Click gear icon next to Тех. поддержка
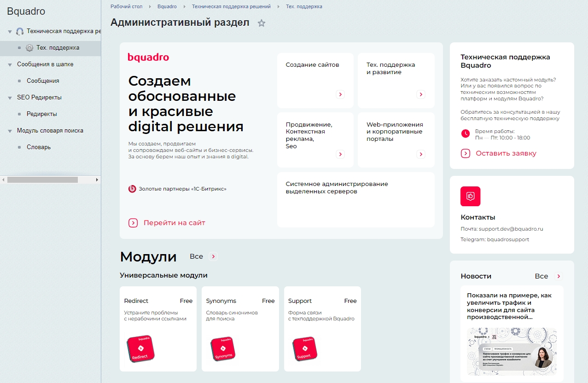This screenshot has height=383, width=588. [29, 48]
